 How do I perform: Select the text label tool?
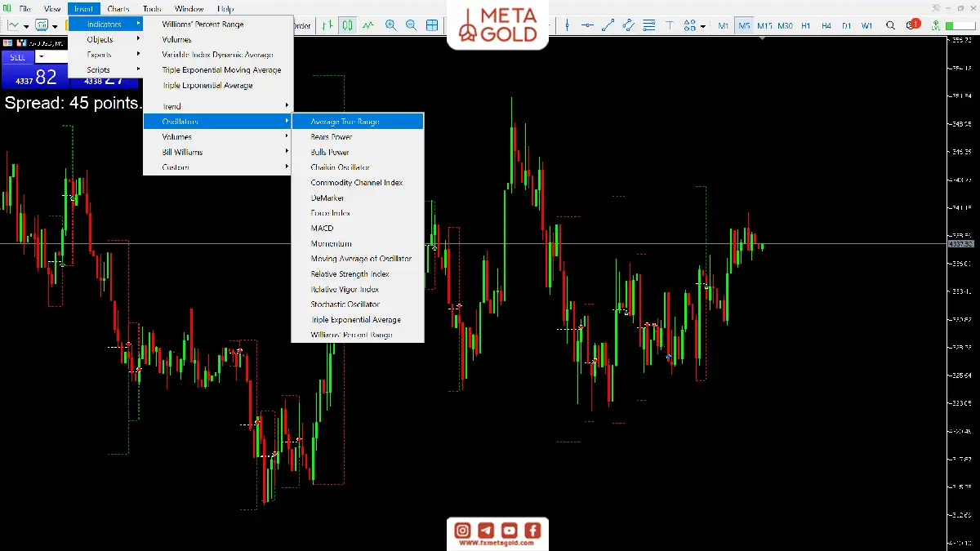coord(670,25)
